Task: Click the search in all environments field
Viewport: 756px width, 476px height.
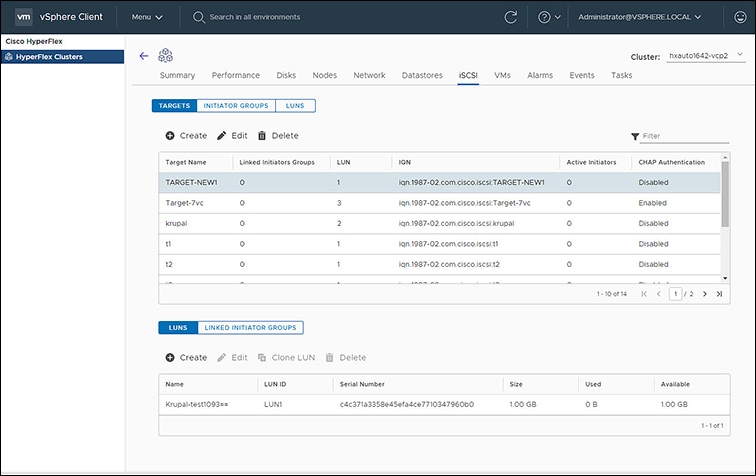Action: 255,17
